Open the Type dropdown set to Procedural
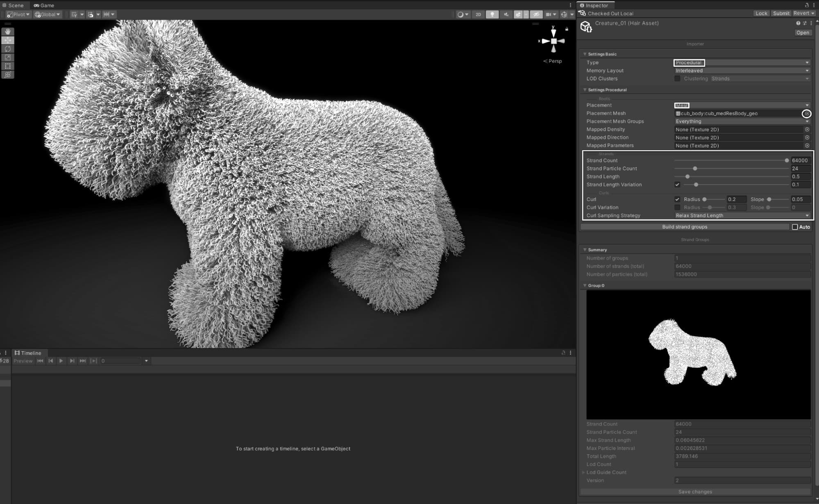Viewport: 819px width, 504px height. 742,63
